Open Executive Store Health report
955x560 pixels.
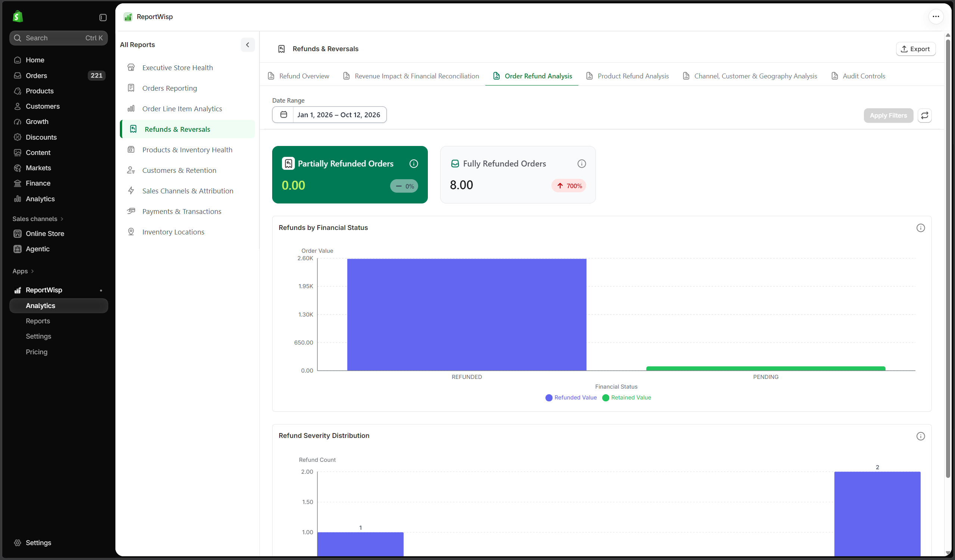pyautogui.click(x=187, y=68)
